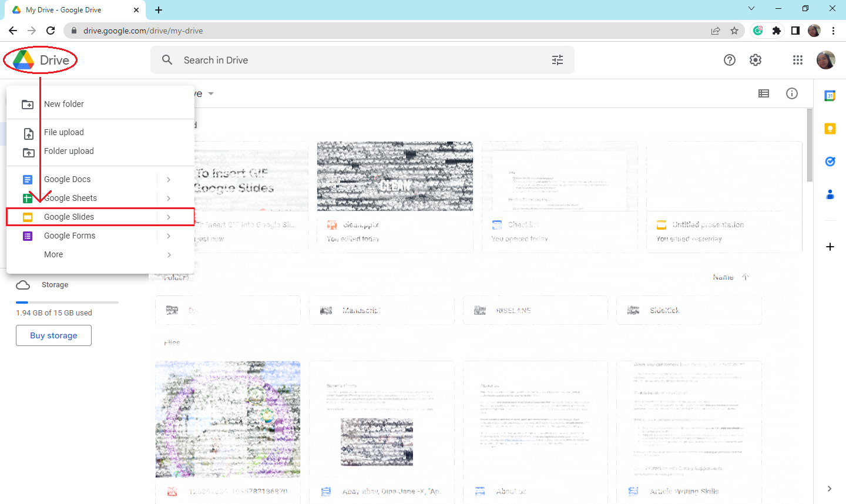
Task: Open the Article Writing Skills file
Action: pyautogui.click(x=689, y=432)
